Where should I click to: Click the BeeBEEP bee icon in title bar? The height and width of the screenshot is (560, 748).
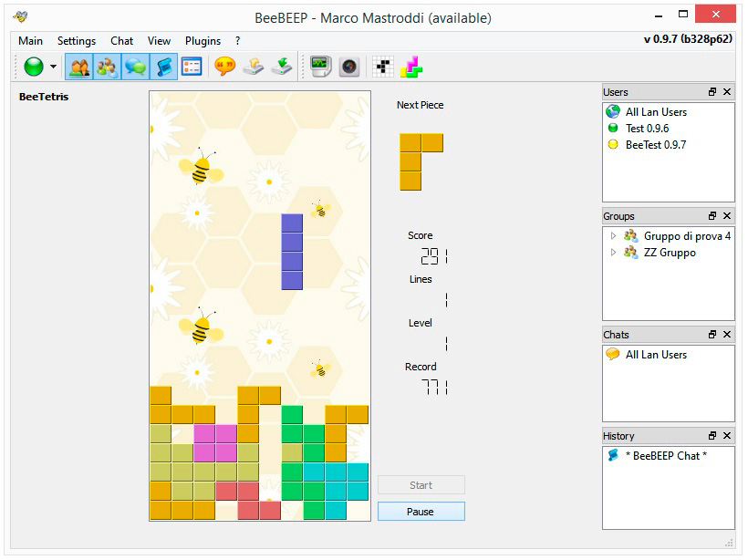point(20,16)
